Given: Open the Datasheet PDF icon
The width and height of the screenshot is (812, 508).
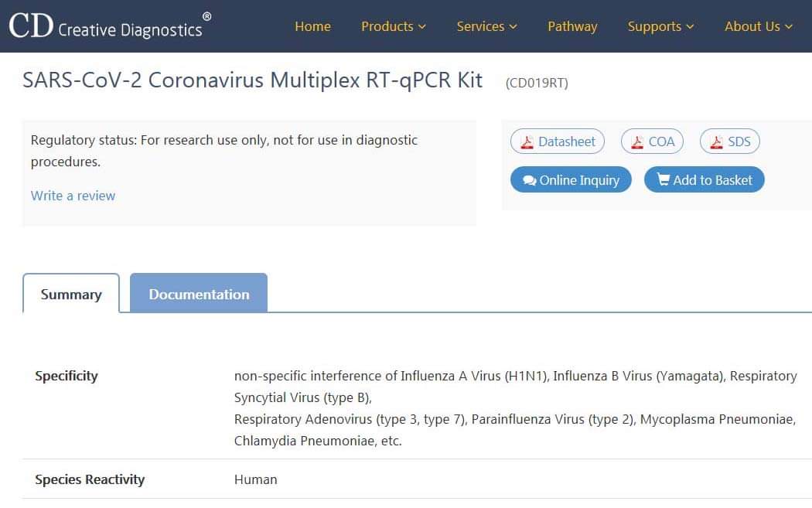Looking at the screenshot, I should pos(527,142).
